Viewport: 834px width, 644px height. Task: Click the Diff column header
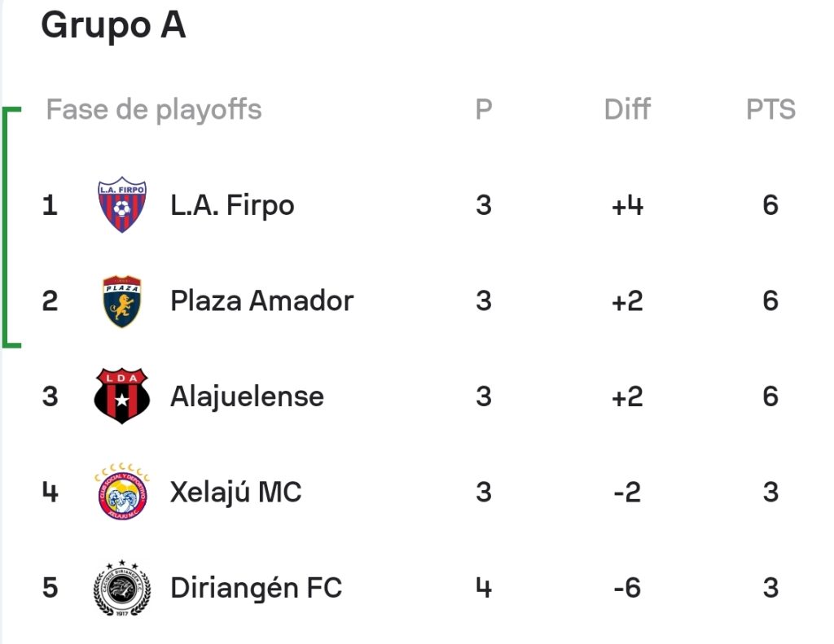tap(627, 110)
